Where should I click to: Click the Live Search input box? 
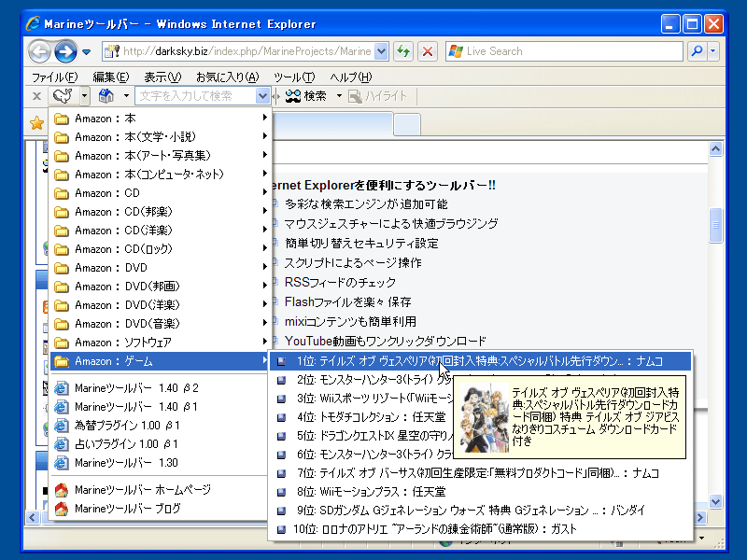(564, 51)
